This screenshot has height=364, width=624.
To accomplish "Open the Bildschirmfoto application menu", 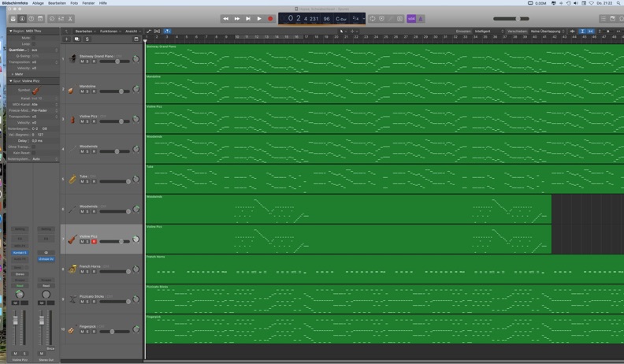I will click(15, 3).
